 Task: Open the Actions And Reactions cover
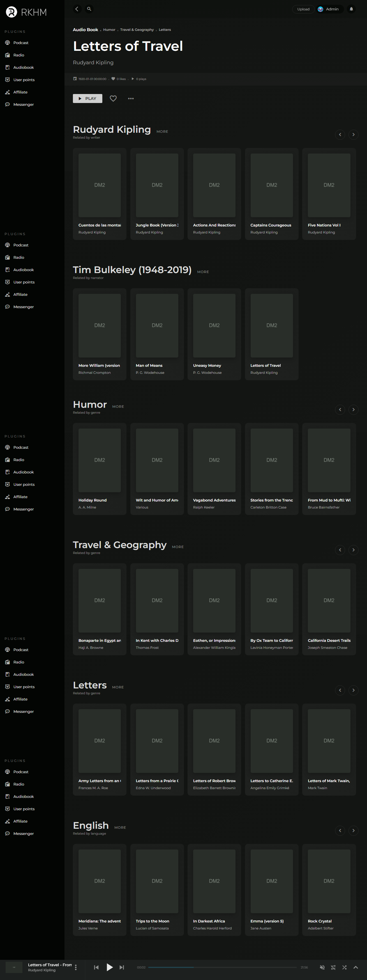pos(214,185)
